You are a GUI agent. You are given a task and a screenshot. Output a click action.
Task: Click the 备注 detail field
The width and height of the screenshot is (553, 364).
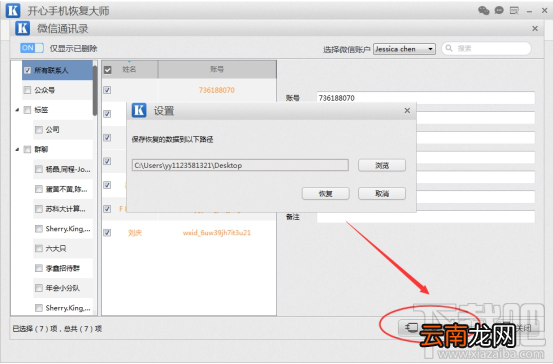[426, 217]
